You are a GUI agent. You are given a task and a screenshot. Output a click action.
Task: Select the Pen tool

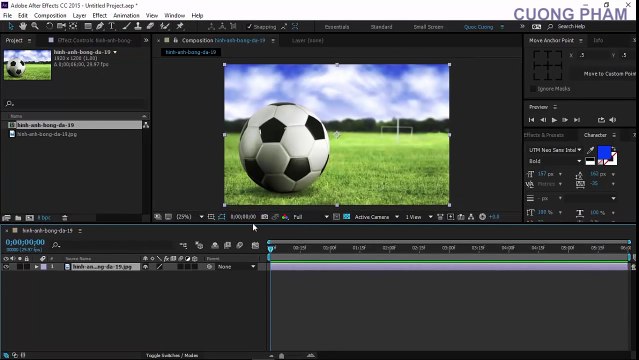100,26
